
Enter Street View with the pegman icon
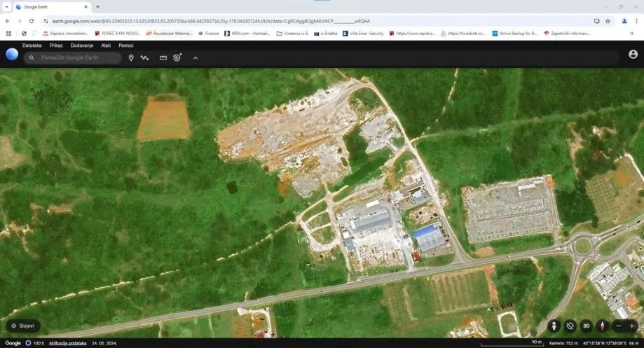click(x=554, y=326)
